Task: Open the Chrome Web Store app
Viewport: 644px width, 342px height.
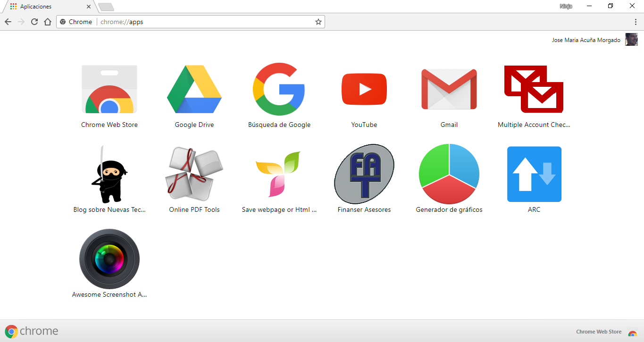Action: coord(109,90)
